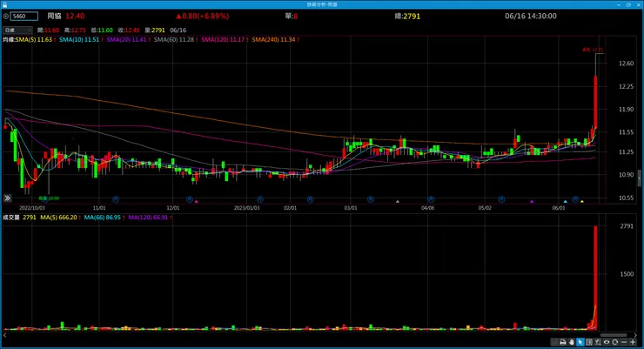
Task: Click the 2022/10/03 date axis label
Action: coord(32,208)
